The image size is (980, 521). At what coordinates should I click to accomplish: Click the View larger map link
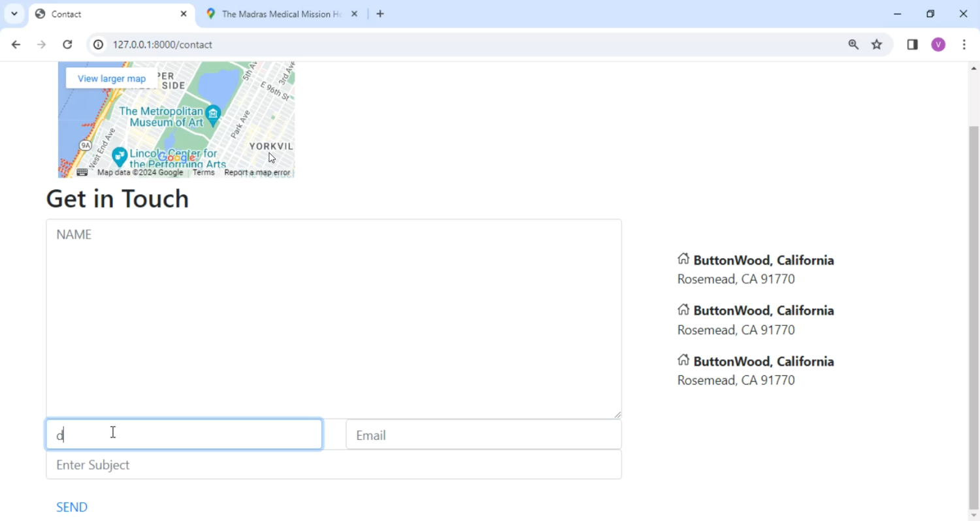[112, 78]
